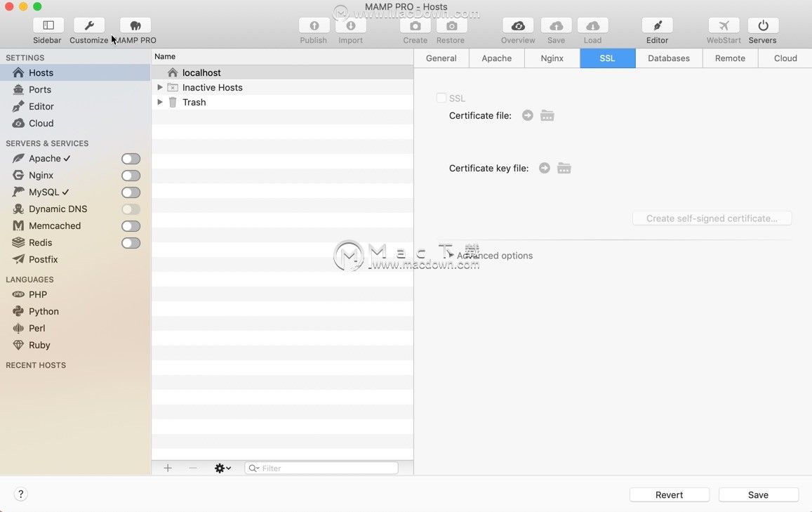Open the cloud Overview icon
Screen dimensions: 812x512
point(518,25)
